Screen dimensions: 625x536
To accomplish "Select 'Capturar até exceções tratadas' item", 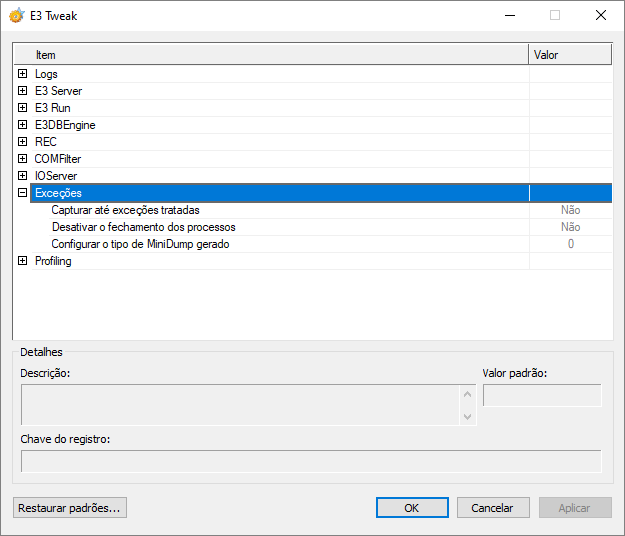I will pos(125,210).
